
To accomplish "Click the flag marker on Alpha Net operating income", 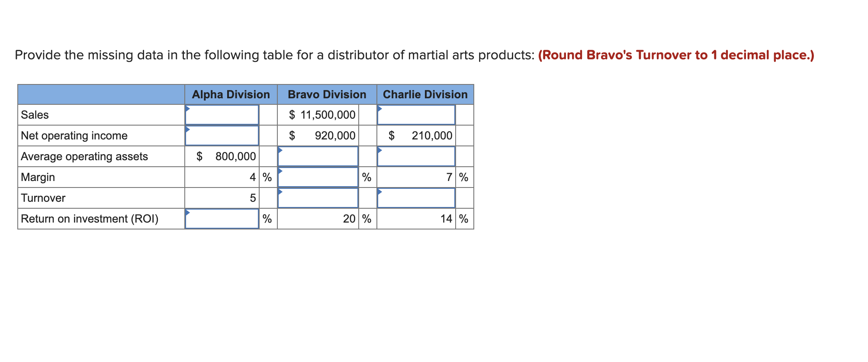I will click(x=188, y=128).
